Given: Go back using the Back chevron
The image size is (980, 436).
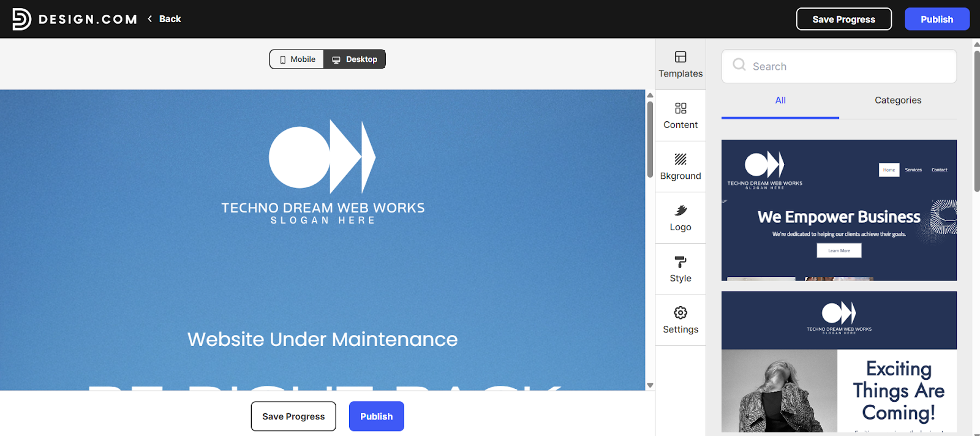Looking at the screenshot, I should [150, 19].
